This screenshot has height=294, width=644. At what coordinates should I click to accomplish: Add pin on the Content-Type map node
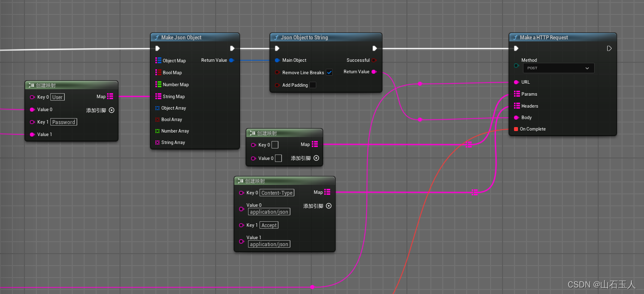329,206
